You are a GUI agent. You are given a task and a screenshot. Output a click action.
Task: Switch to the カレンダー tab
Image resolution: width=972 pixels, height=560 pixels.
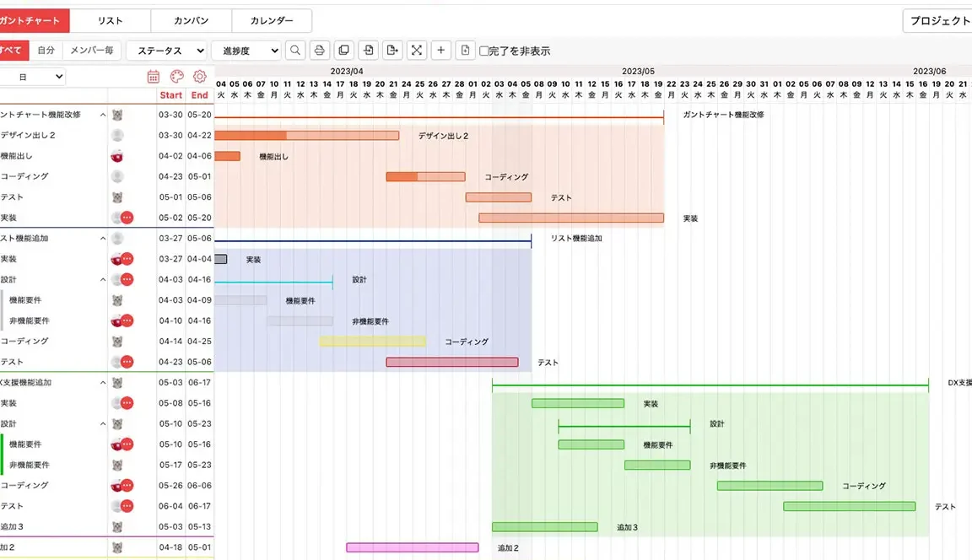click(x=272, y=20)
